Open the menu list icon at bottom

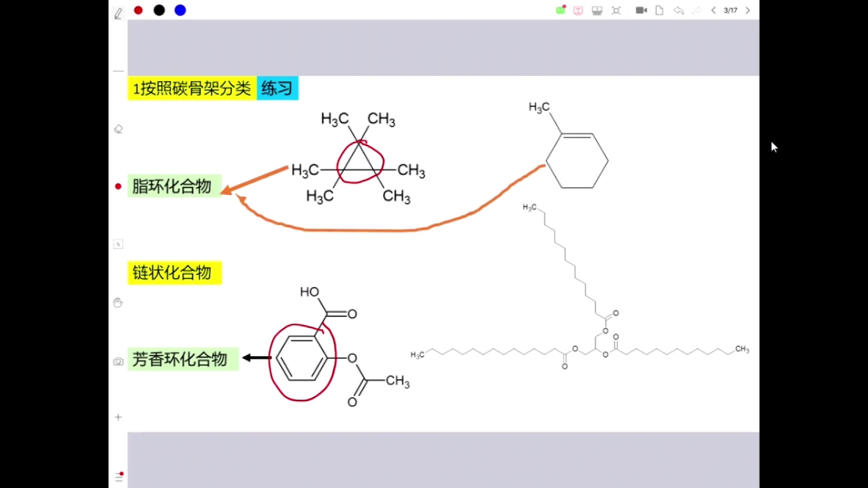tap(119, 477)
